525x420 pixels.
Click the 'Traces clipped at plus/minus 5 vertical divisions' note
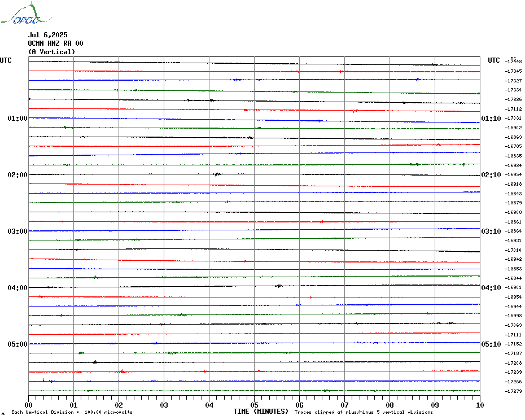click(x=364, y=412)
